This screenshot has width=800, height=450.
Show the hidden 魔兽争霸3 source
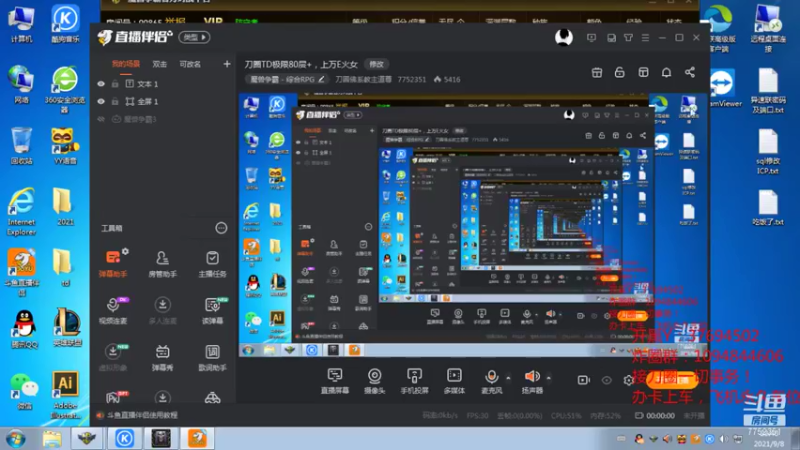[101, 119]
